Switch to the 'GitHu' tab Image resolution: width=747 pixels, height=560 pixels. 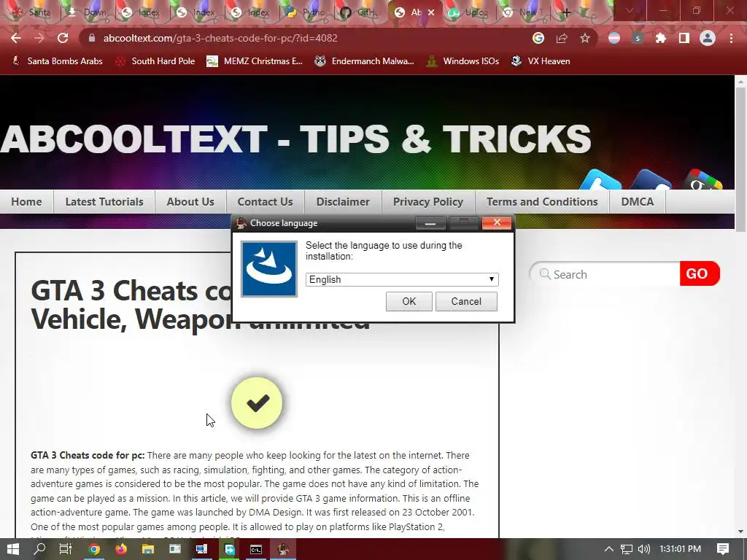(360, 12)
